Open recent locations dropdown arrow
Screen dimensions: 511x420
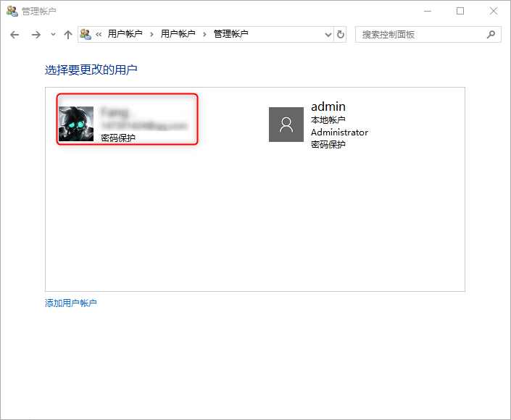coord(53,34)
